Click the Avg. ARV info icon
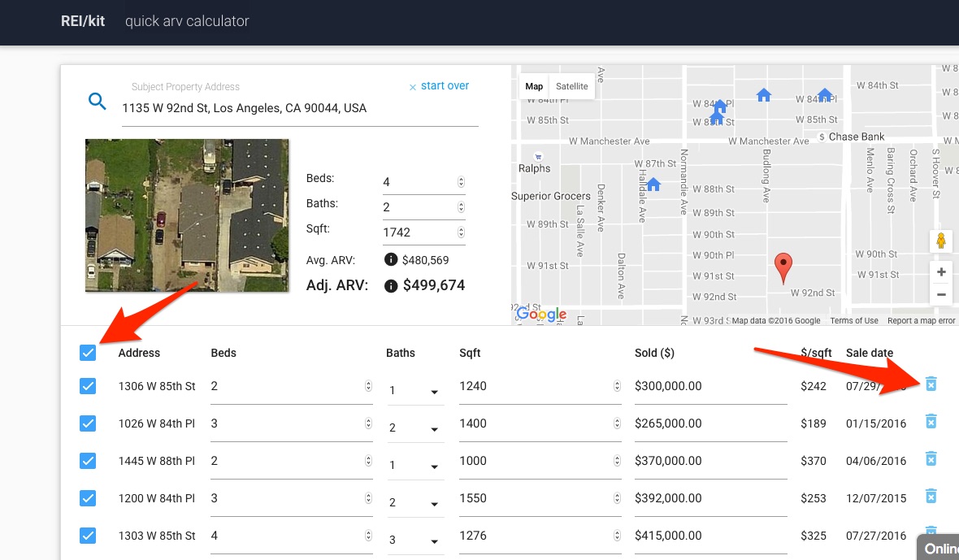This screenshot has width=959, height=560. coord(390,260)
